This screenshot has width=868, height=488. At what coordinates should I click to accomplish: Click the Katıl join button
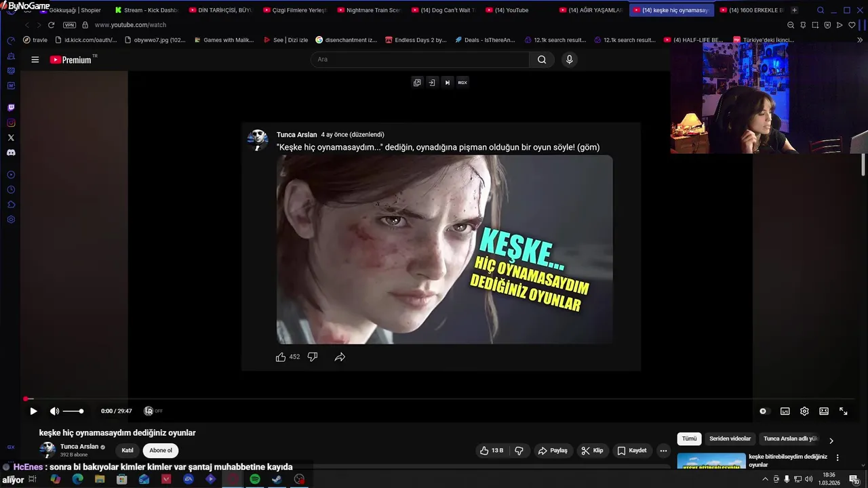127,450
